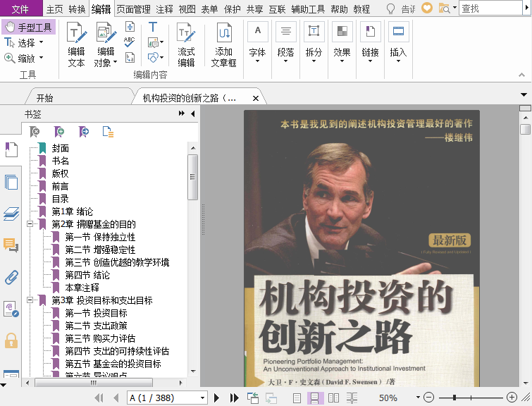The image size is (532, 406).
Task: Toggle two-page facing view mode
Action: (334, 398)
